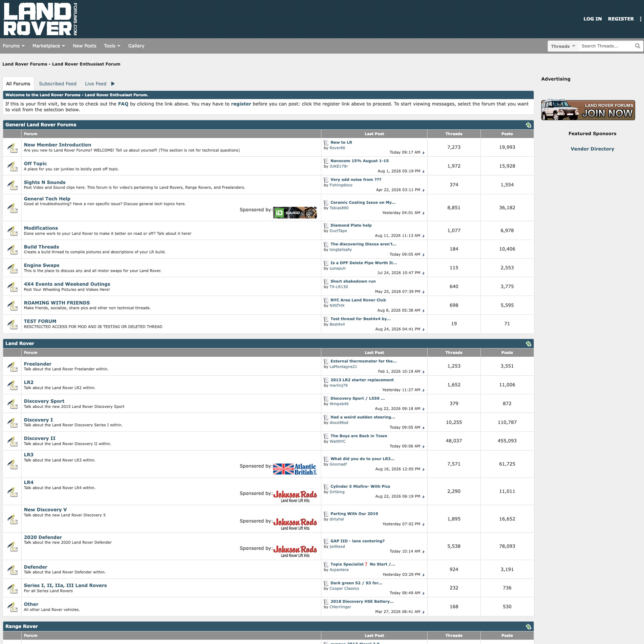The image size is (644, 644).
Task: Open the Discovery I forum
Action: tap(38, 420)
